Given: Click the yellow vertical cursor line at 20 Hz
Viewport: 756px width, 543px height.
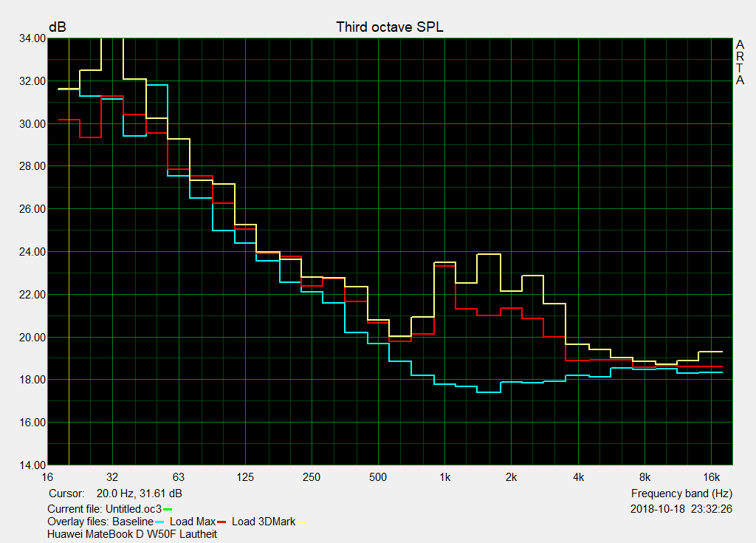Looking at the screenshot, I should [x=69, y=251].
